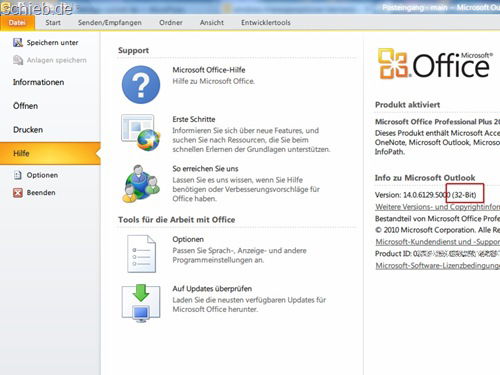
Task: Click the Produkt aktiviert heading
Action: tap(407, 105)
